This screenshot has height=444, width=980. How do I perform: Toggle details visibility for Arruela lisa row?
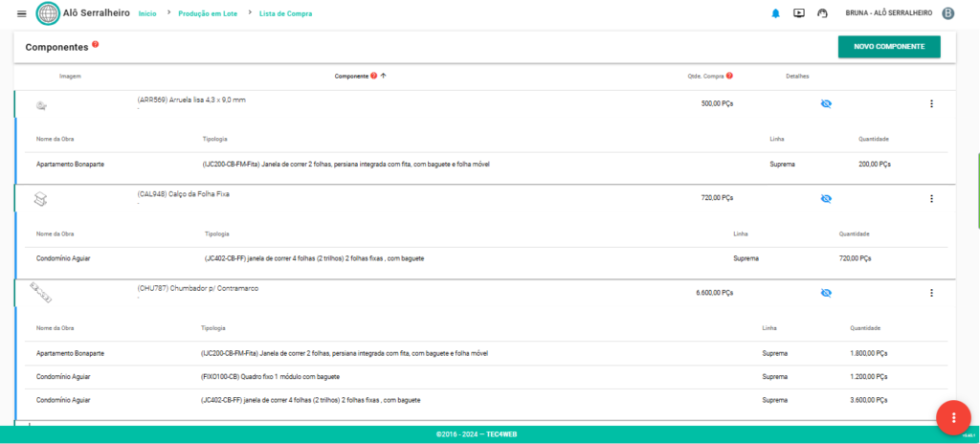tap(826, 103)
